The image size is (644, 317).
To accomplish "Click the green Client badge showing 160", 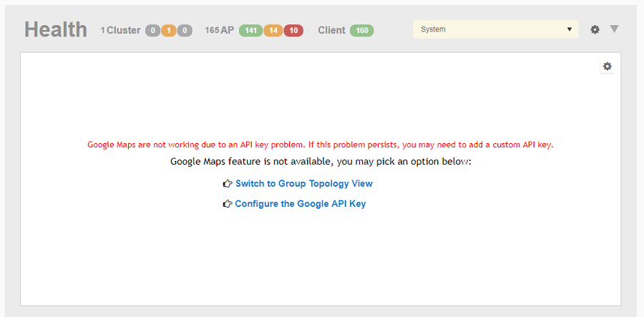I will pyautogui.click(x=362, y=31).
